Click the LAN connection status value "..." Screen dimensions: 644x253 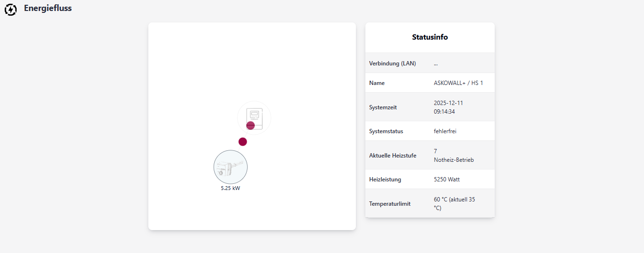point(436,63)
